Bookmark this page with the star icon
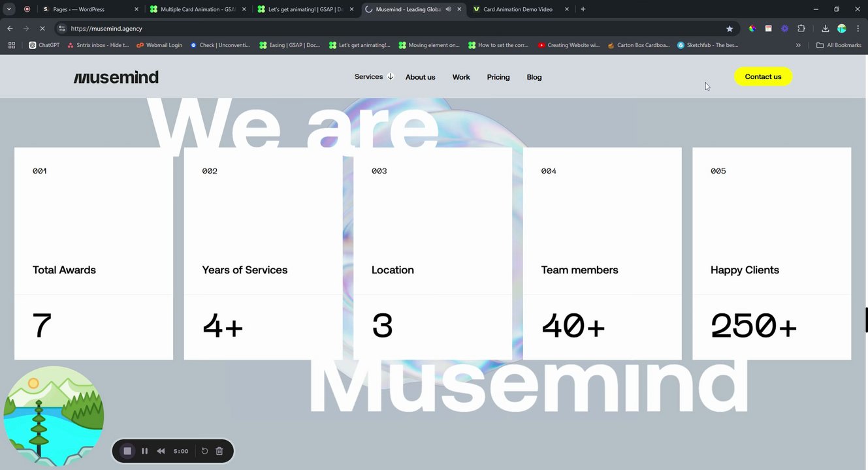868x470 pixels. tap(730, 29)
